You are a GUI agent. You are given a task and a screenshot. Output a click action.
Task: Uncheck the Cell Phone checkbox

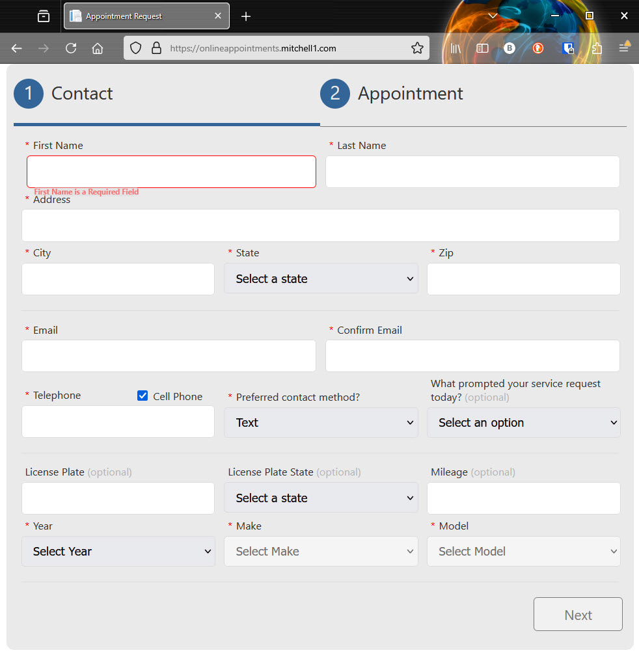tap(143, 396)
